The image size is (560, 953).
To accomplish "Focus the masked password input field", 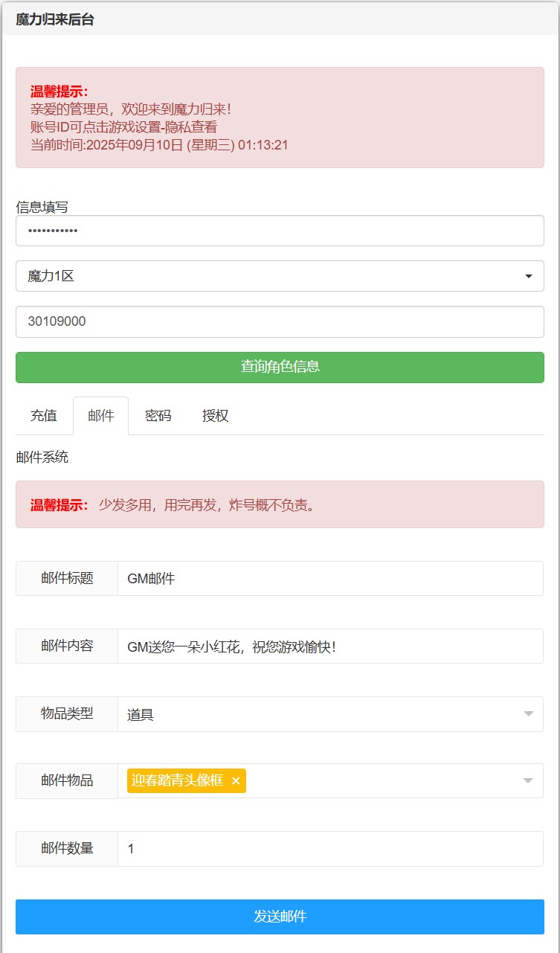I will click(x=280, y=231).
